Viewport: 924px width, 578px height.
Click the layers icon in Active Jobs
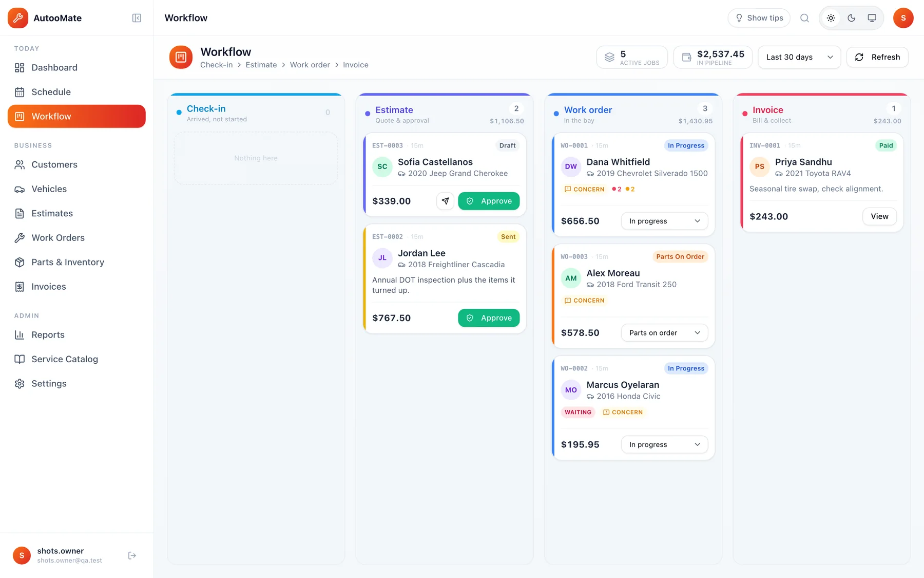pyautogui.click(x=609, y=57)
